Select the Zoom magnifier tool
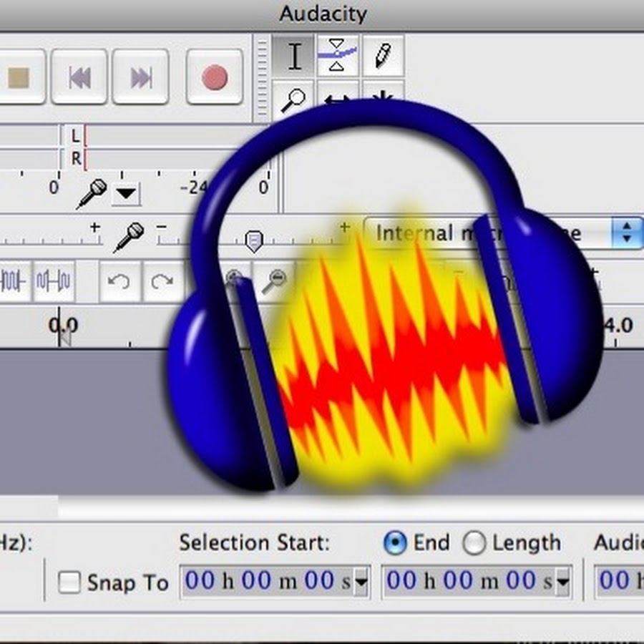Image resolution: width=644 pixels, height=644 pixels. 293,99
